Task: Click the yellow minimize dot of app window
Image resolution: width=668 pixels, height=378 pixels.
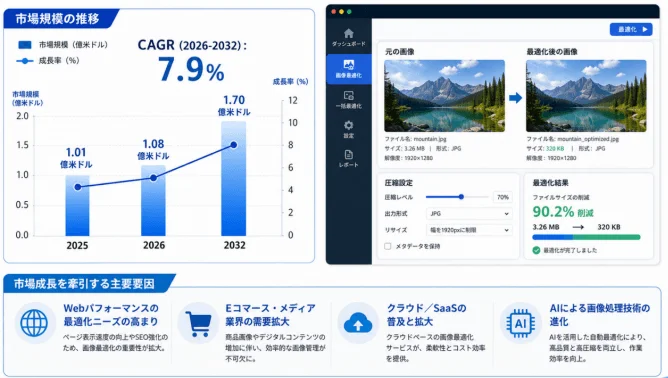Action: tap(341, 12)
